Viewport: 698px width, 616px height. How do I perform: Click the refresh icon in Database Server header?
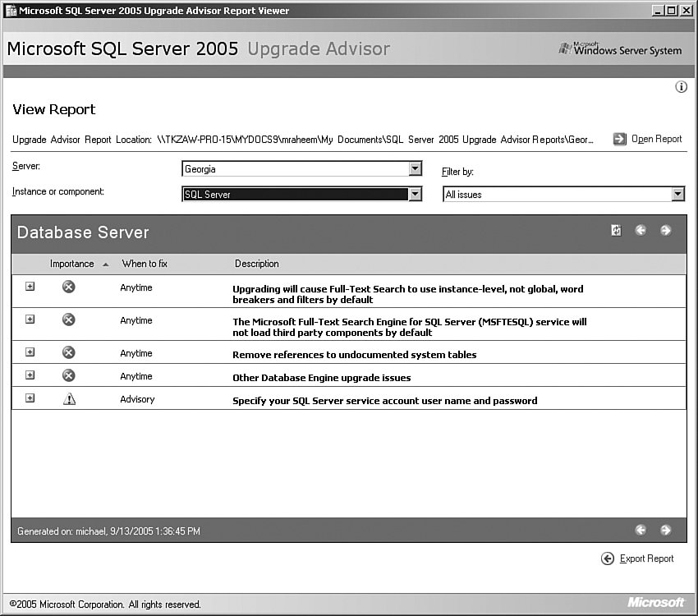click(616, 231)
